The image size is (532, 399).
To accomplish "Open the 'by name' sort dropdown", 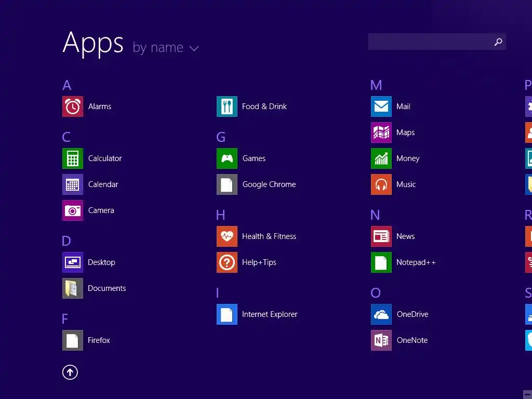I will pos(166,47).
